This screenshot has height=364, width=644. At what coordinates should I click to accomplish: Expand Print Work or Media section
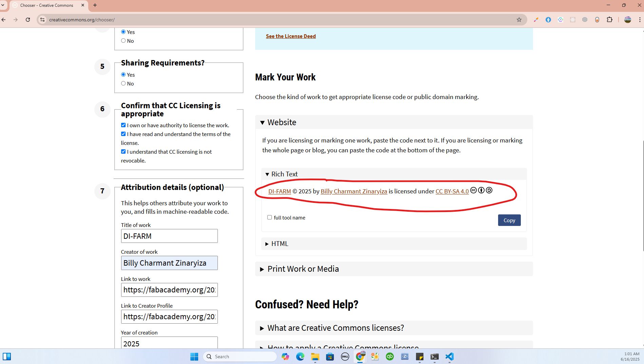394,269
